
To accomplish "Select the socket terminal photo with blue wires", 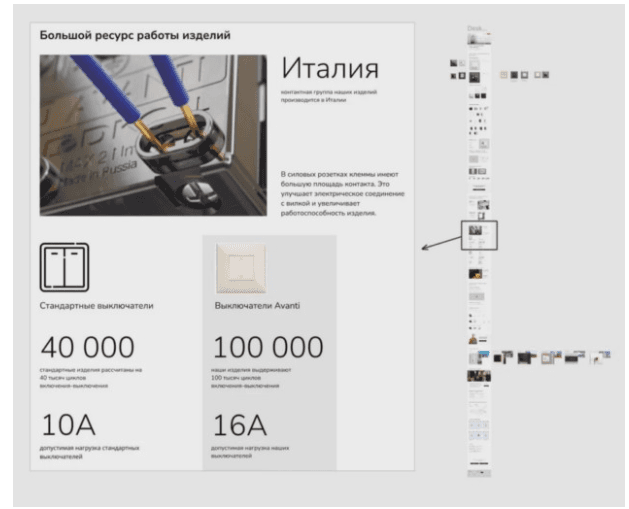I will (153, 135).
